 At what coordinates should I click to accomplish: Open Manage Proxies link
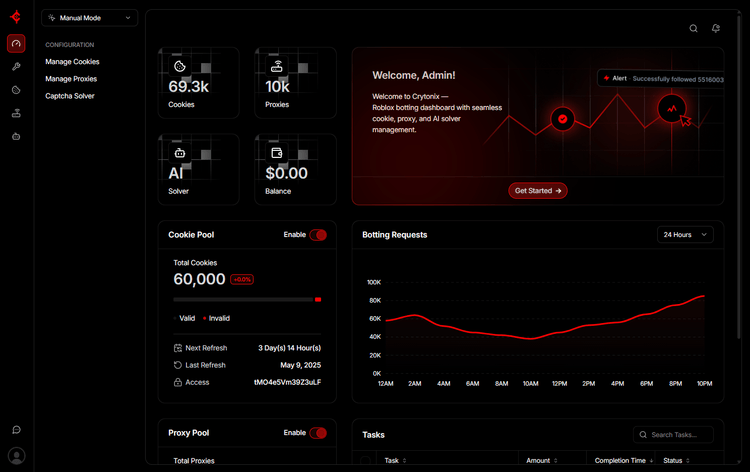(x=71, y=79)
